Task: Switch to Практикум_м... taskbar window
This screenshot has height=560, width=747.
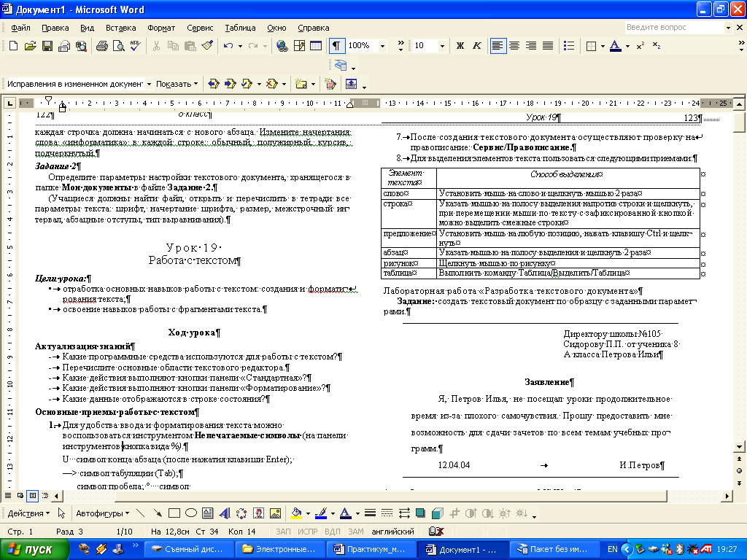Action: [x=371, y=549]
